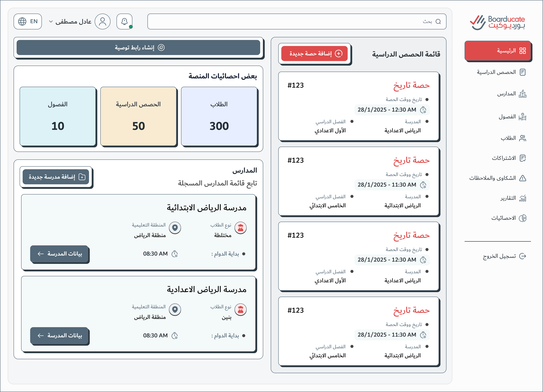Click بنين student type value

coord(227,318)
